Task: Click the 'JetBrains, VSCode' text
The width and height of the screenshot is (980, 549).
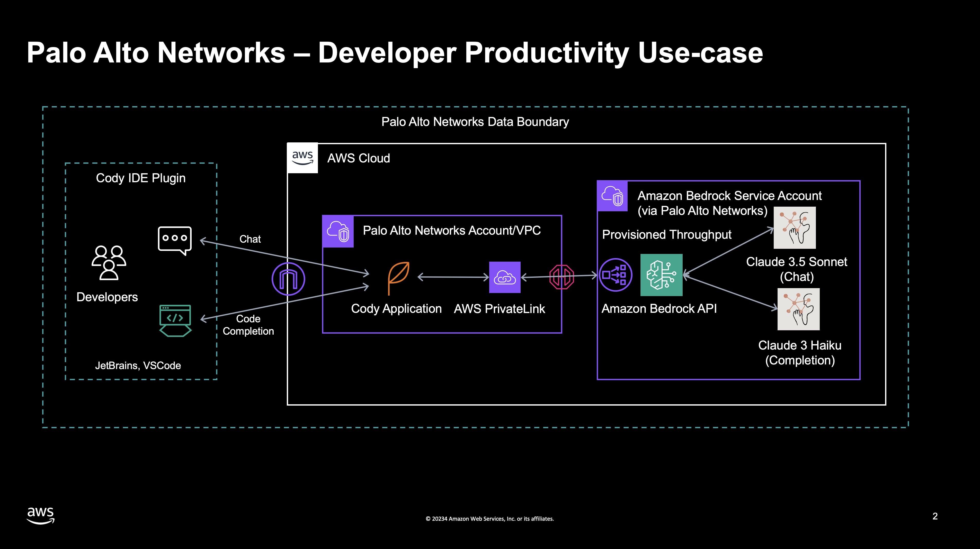Action: (x=138, y=365)
